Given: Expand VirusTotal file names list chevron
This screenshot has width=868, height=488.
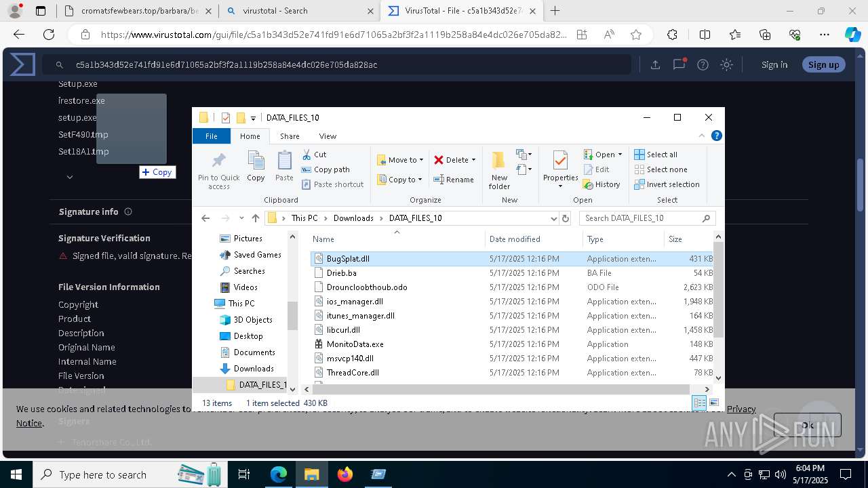Looking at the screenshot, I should tap(69, 177).
